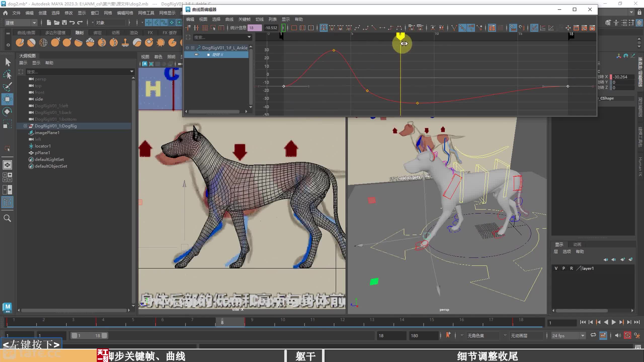Viewport: 644px width, 362px height.
Task: Click the frame all curves icon
Action: click(x=294, y=28)
